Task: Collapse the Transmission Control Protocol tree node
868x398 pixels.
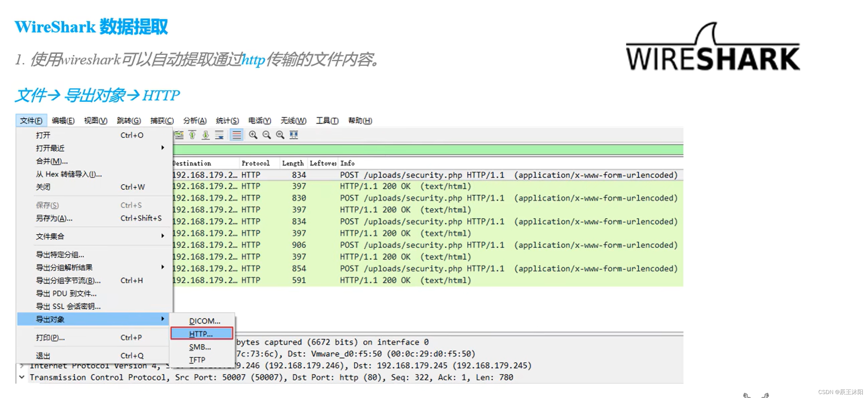Action: pyautogui.click(x=22, y=378)
